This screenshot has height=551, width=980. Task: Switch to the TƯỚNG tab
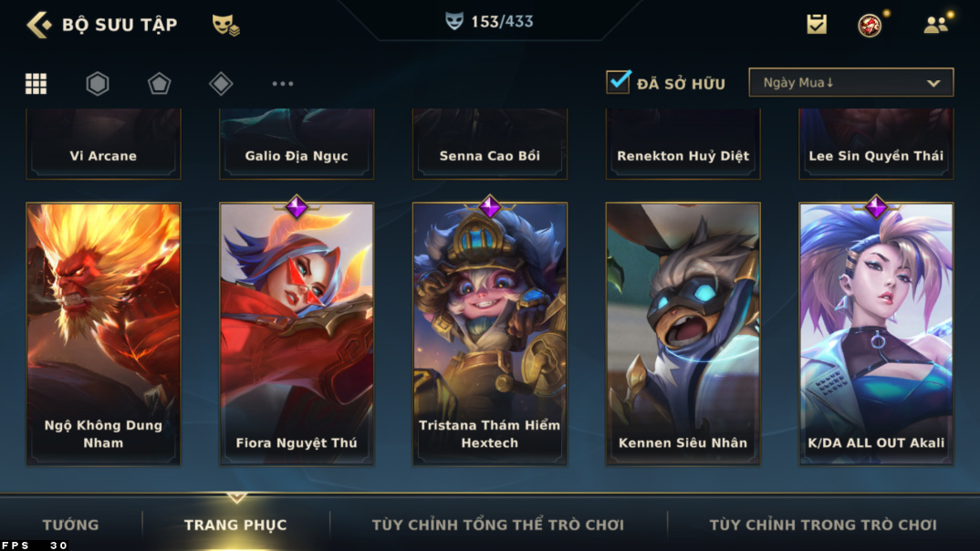(x=70, y=525)
